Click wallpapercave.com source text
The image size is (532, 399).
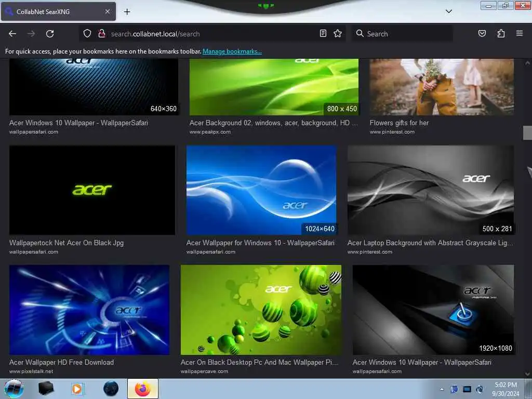tap(204, 371)
